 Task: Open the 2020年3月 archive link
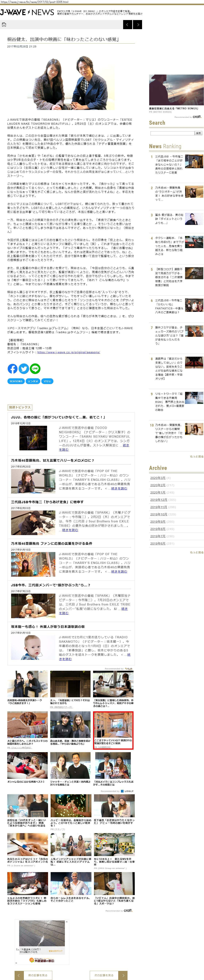pyautogui.click(x=158, y=478)
